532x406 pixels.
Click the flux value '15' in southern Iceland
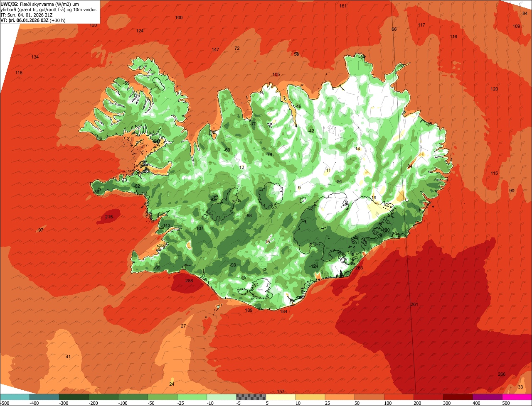(x=268, y=242)
